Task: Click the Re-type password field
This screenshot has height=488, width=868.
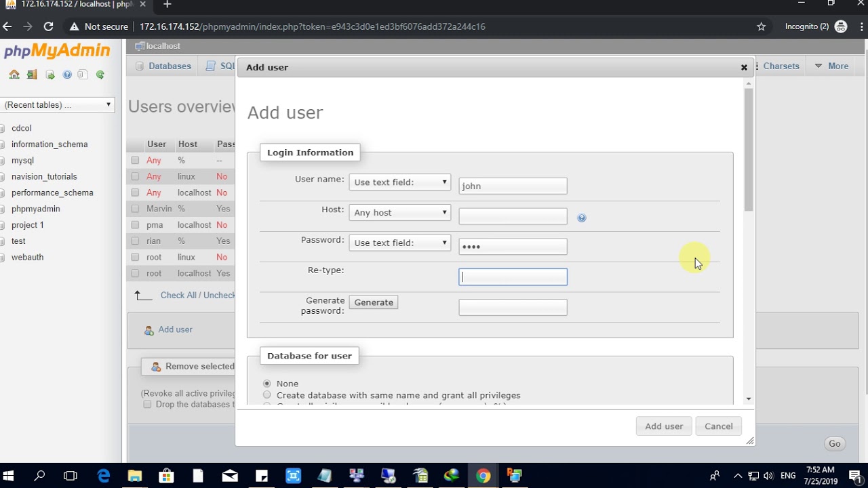Action: (x=513, y=277)
